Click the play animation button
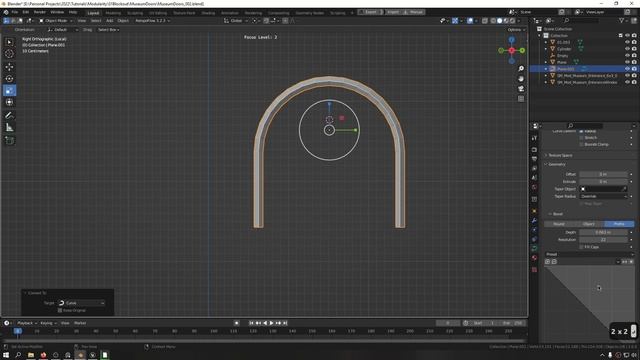640x360 pixels. click(271, 323)
